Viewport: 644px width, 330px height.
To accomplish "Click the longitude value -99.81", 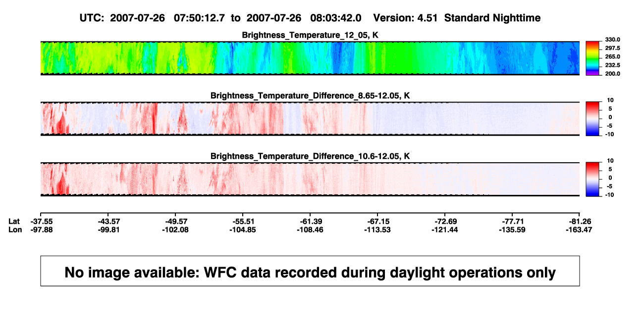I will [x=108, y=230].
